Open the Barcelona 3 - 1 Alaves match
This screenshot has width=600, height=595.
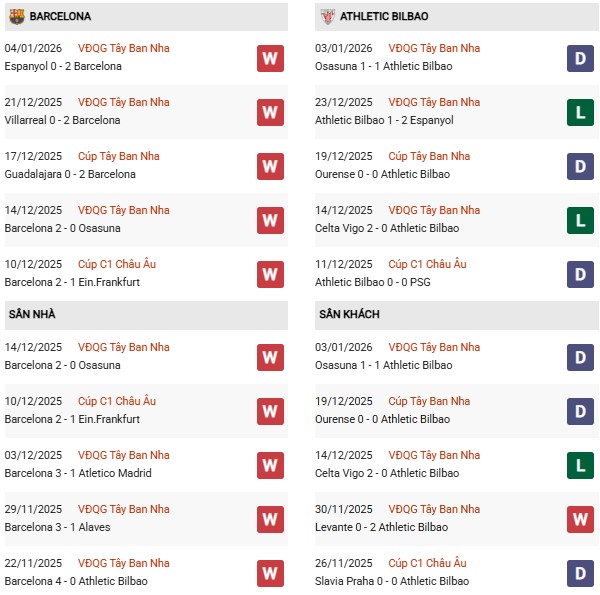pyautogui.click(x=57, y=527)
